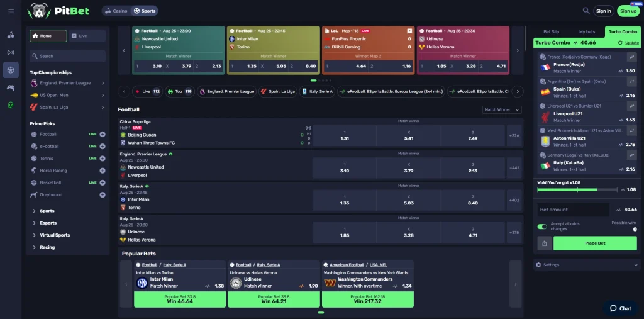
Task: Filter by England. Premier League chip
Action: tap(226, 92)
